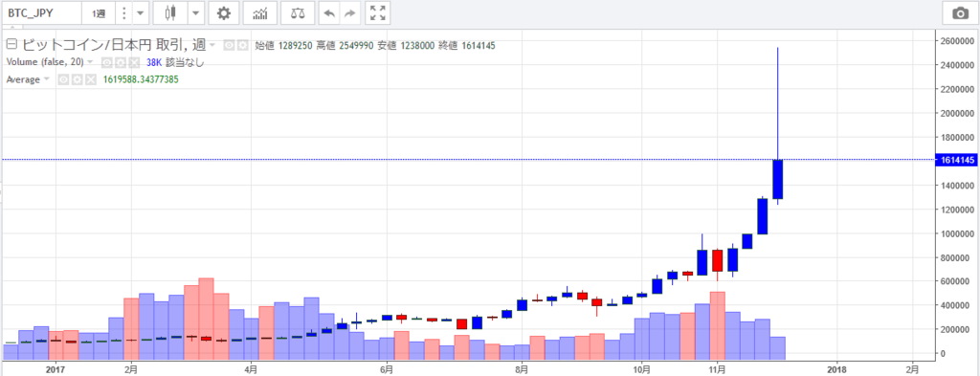The image size is (980, 376).
Task: Click the 該当なし text in Volume row
Action: coord(185,62)
